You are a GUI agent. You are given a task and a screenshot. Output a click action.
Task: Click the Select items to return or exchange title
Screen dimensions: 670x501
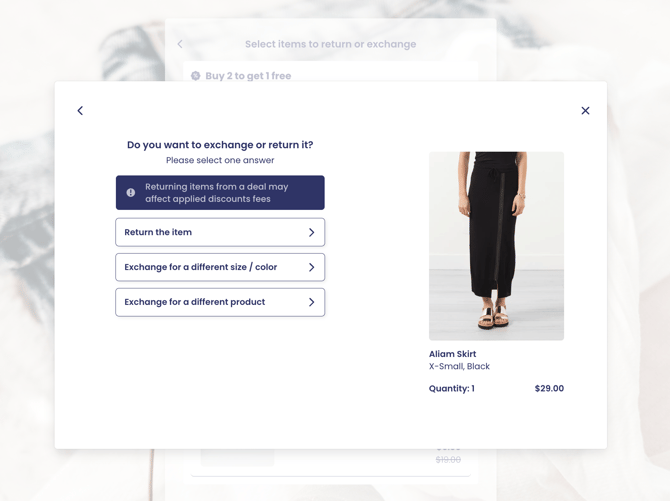tap(330, 44)
